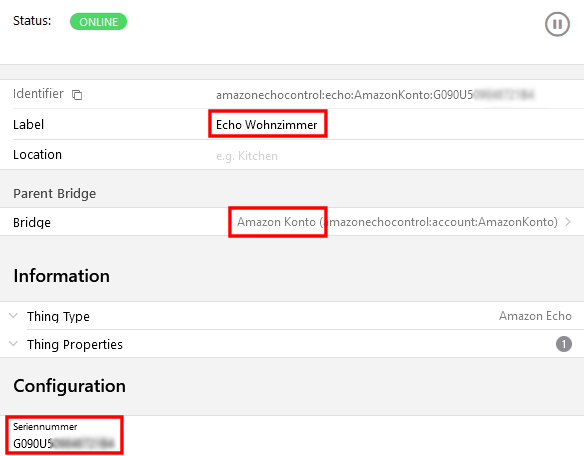Click the green ONLINE status badge

pyautogui.click(x=98, y=22)
